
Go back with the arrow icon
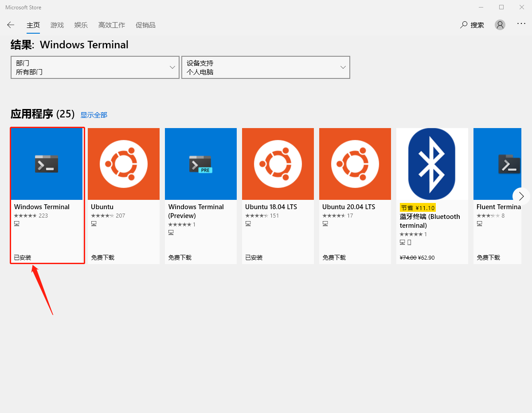[x=11, y=25]
